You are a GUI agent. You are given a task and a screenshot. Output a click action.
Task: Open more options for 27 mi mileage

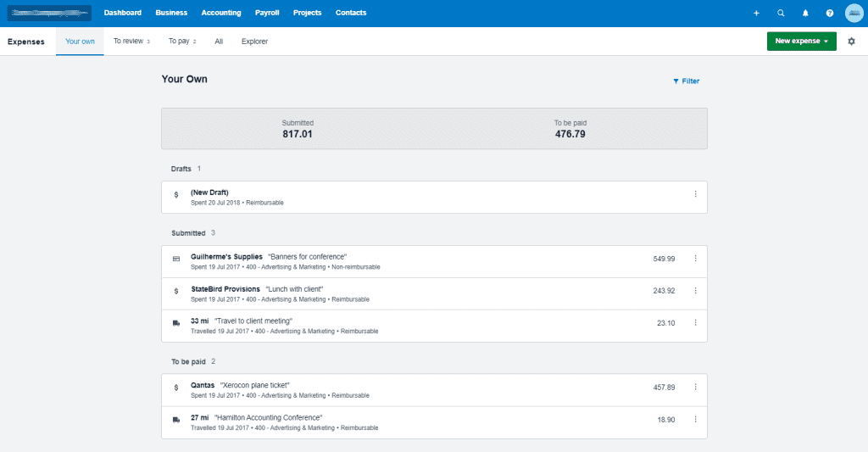tap(695, 419)
